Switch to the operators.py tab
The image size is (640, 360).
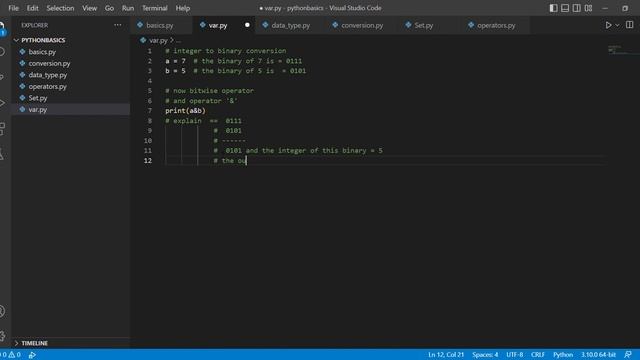pos(496,25)
